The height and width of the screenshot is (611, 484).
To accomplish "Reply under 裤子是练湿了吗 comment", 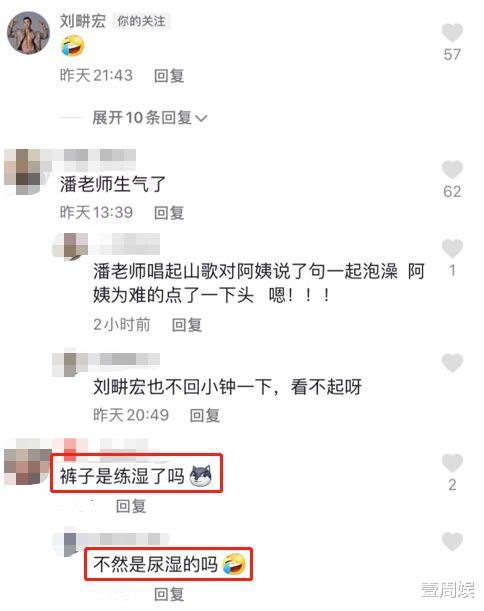I will (131, 506).
